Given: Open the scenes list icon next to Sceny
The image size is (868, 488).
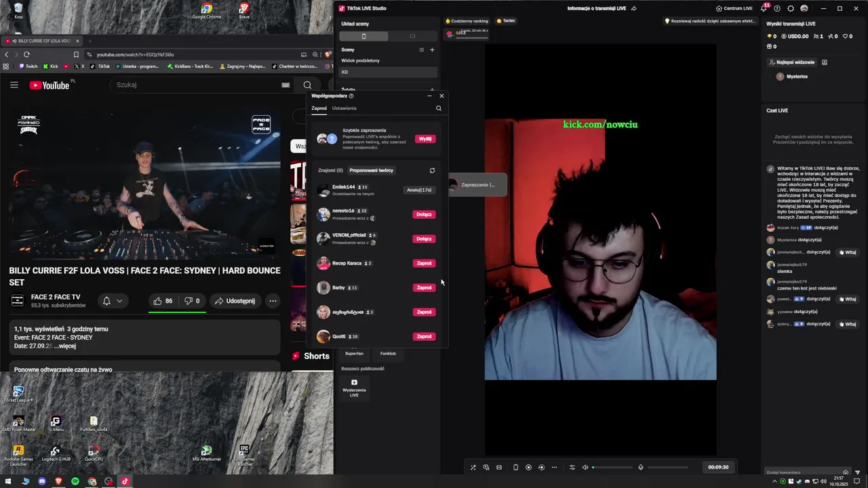Looking at the screenshot, I should coord(421,49).
